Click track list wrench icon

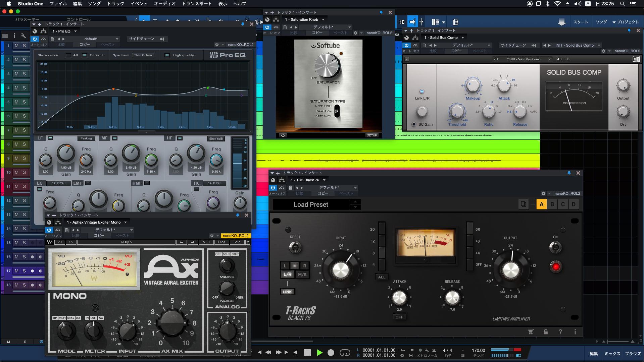tap(23, 36)
